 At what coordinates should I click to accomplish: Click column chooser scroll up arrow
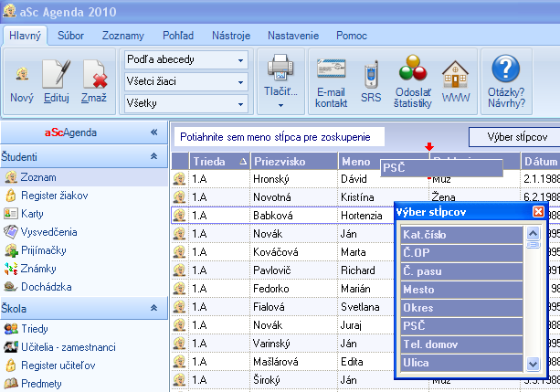[533, 234]
